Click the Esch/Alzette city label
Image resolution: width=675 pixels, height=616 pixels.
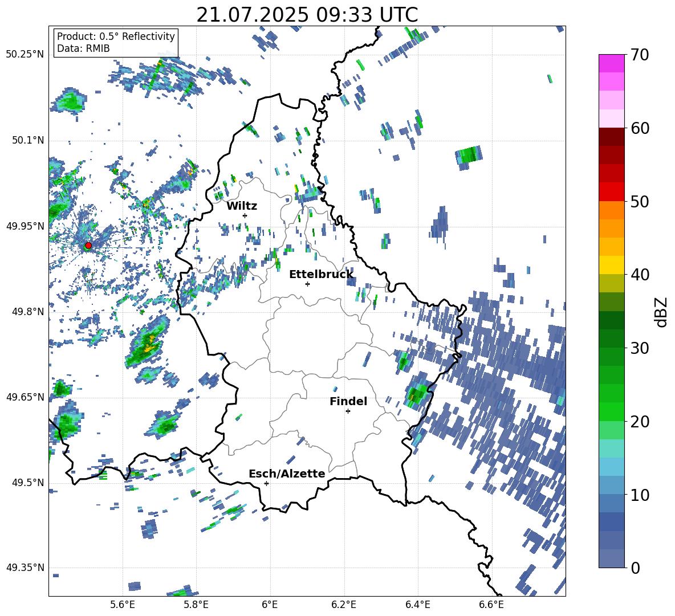[x=287, y=474]
